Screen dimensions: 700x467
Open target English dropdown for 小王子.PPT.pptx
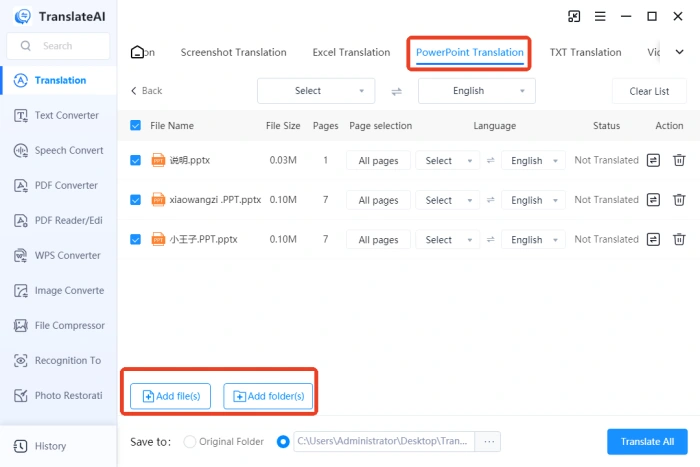[533, 240]
